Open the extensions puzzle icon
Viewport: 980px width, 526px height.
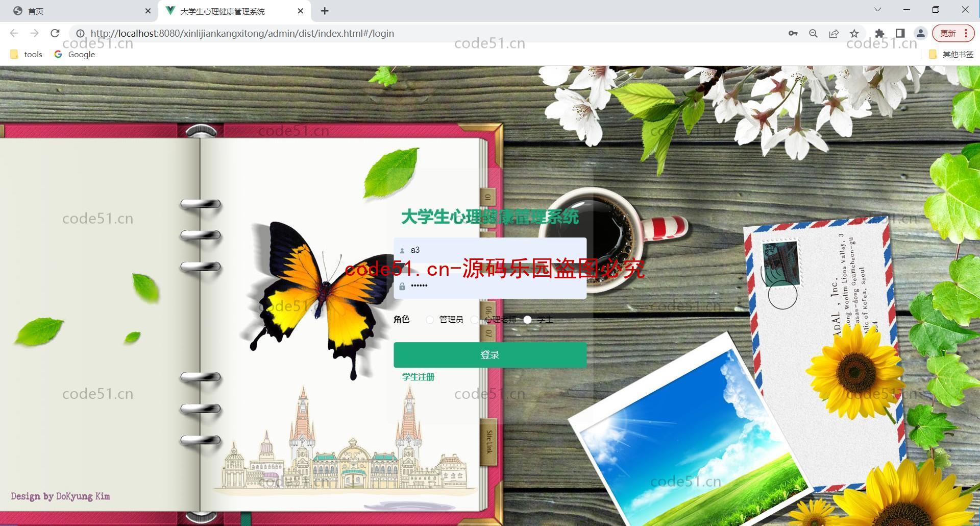(879, 33)
